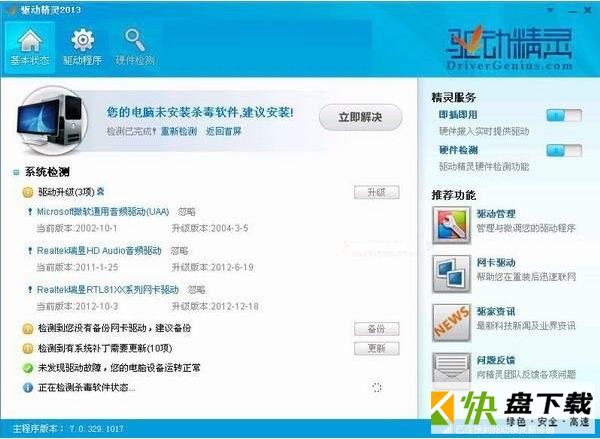
Task: Click the 返回首屏 link
Action: tap(223, 131)
